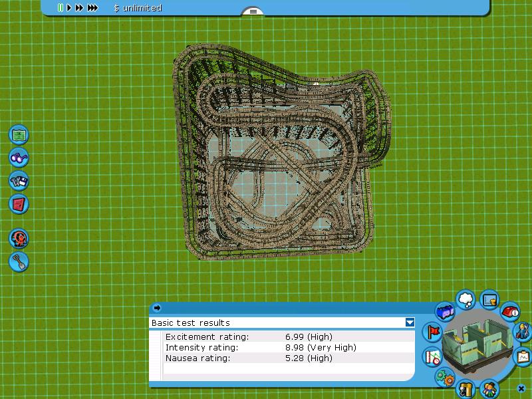The height and width of the screenshot is (399, 532).
Task: Open the rides menu Ferris wheel icon
Action: [x=19, y=239]
